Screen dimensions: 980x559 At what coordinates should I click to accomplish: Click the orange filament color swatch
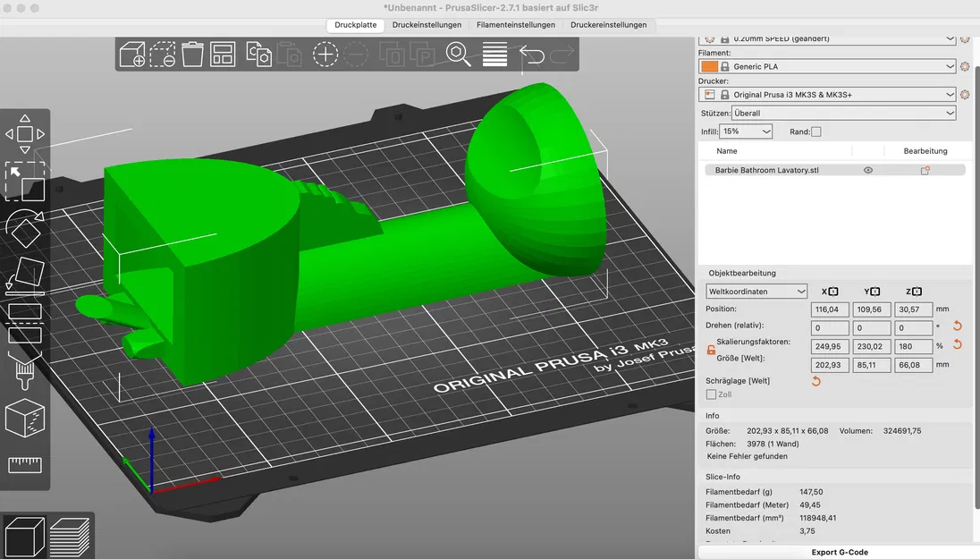[709, 66]
